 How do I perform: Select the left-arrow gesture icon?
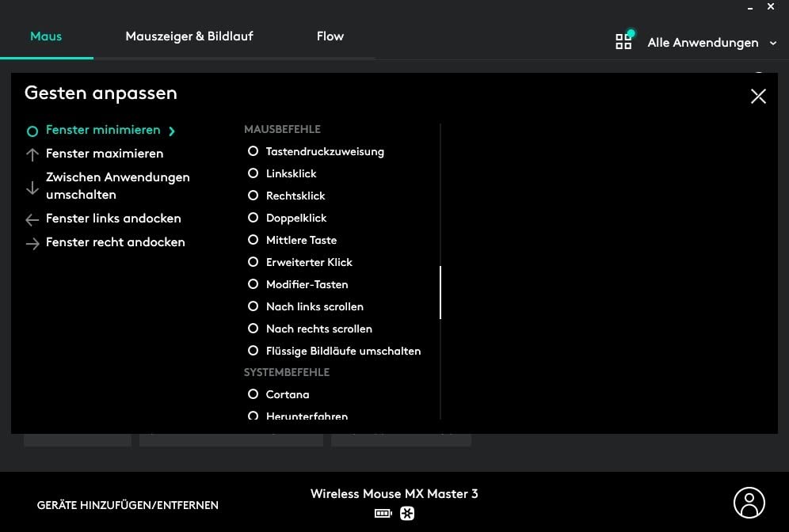click(32, 220)
